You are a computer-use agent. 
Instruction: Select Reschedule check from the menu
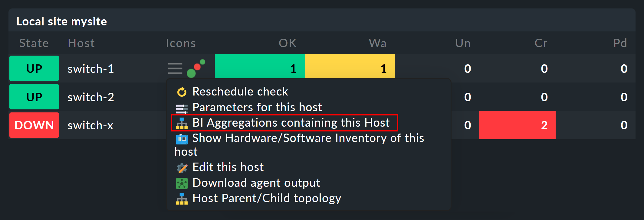[240, 92]
